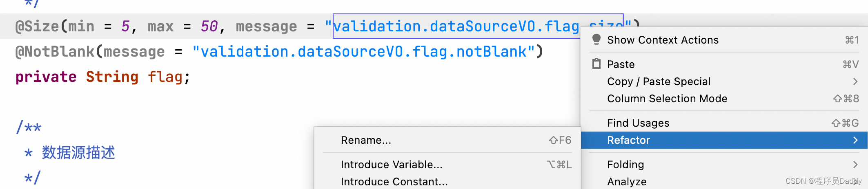Choose Find Usages in context menu
Image resolution: width=868 pixels, height=189 pixels.
click(724, 123)
